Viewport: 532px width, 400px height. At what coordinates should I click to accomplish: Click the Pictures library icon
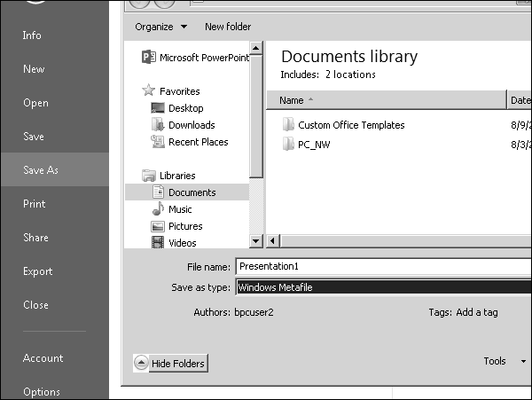click(x=158, y=226)
